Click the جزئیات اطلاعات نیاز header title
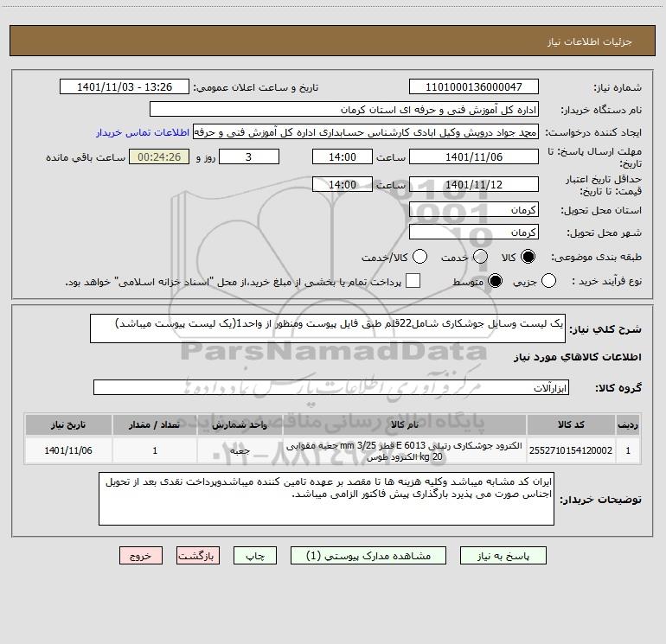This screenshot has height=644, width=666. pos(589,41)
